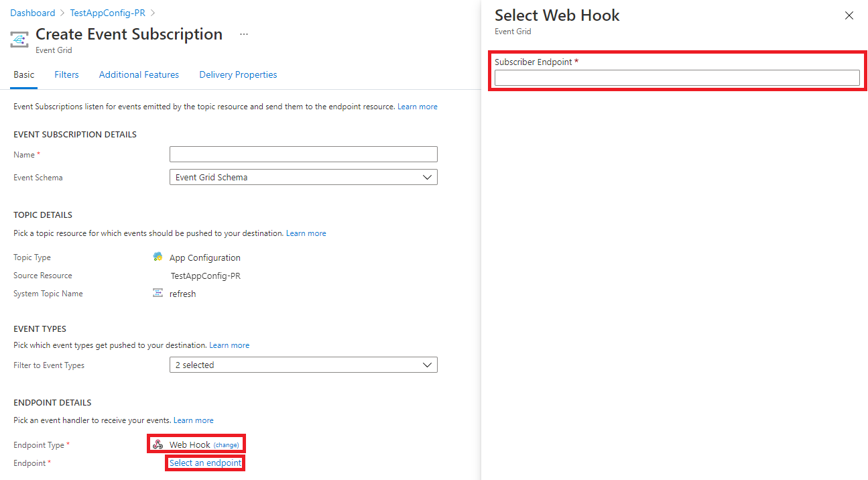Click the Select an endpoint link
Image resolution: width=868 pixels, height=480 pixels.
tap(205, 463)
